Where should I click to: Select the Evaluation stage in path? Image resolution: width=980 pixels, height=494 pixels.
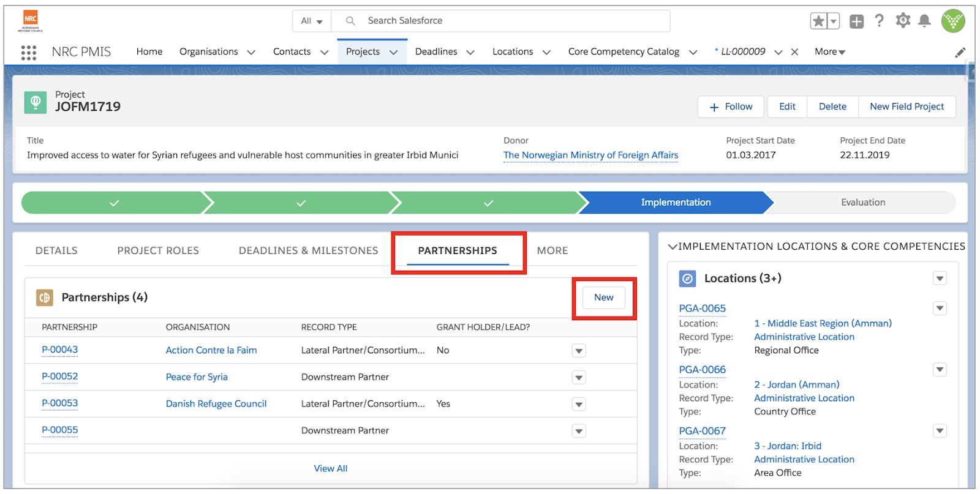coord(863,203)
